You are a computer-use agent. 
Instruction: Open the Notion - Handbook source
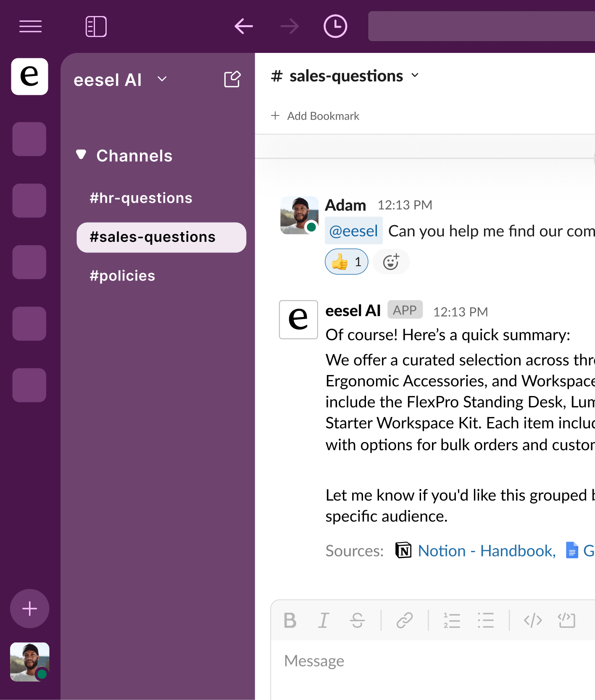coord(487,551)
